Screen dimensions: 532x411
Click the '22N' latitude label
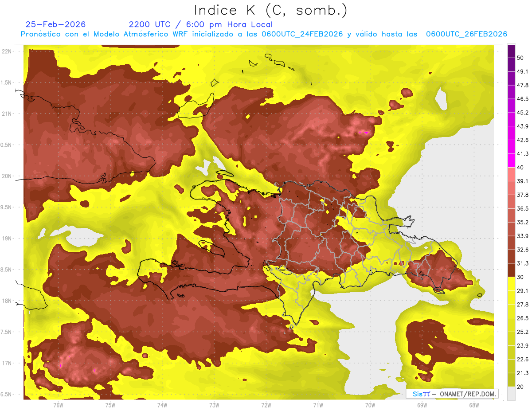coord(8,51)
